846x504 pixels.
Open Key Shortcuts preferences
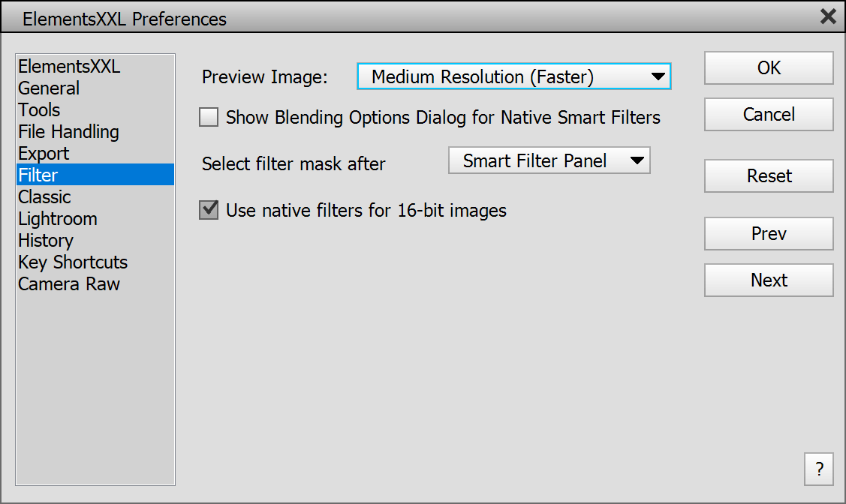click(73, 262)
